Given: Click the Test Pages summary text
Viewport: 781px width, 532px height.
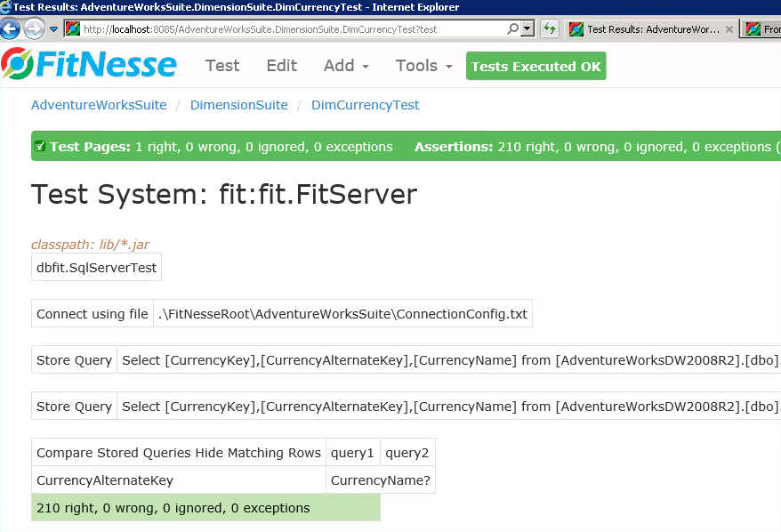Looking at the screenshot, I should (x=221, y=147).
